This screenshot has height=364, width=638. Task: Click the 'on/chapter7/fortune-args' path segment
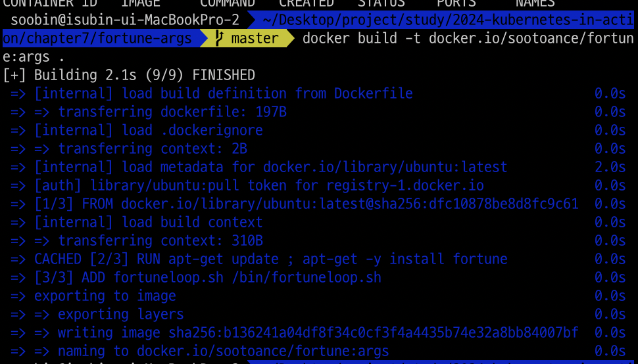(x=97, y=38)
